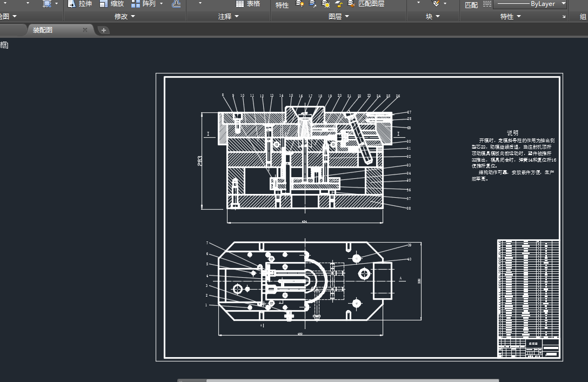This screenshot has width=588, height=382.
Task: Click the Match Layer (匹配图层) button
Action: tap(366, 4)
